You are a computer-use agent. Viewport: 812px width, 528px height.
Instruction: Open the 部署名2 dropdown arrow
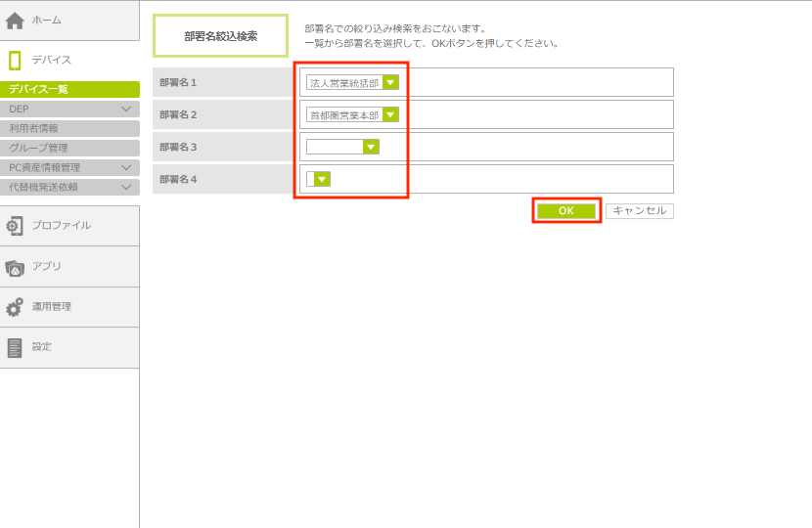point(390,114)
